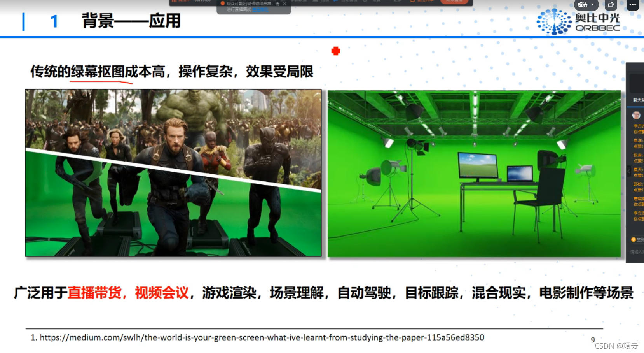The width and height of the screenshot is (644, 353).
Task: Click the Orbbec logo on the slide
Action: click(578, 22)
